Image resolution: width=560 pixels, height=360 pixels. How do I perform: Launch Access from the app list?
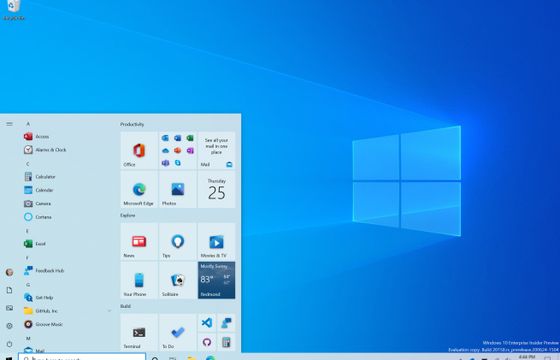[x=68, y=136]
